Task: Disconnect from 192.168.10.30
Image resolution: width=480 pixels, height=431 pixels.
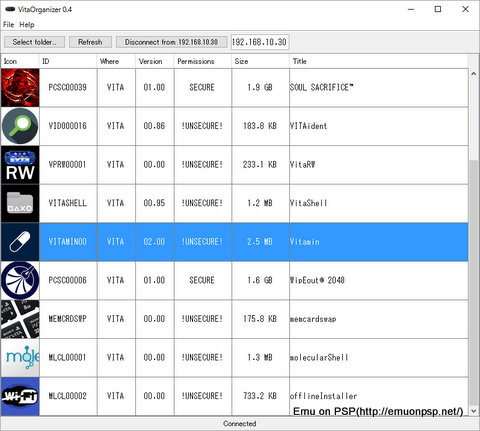Action: click(171, 42)
